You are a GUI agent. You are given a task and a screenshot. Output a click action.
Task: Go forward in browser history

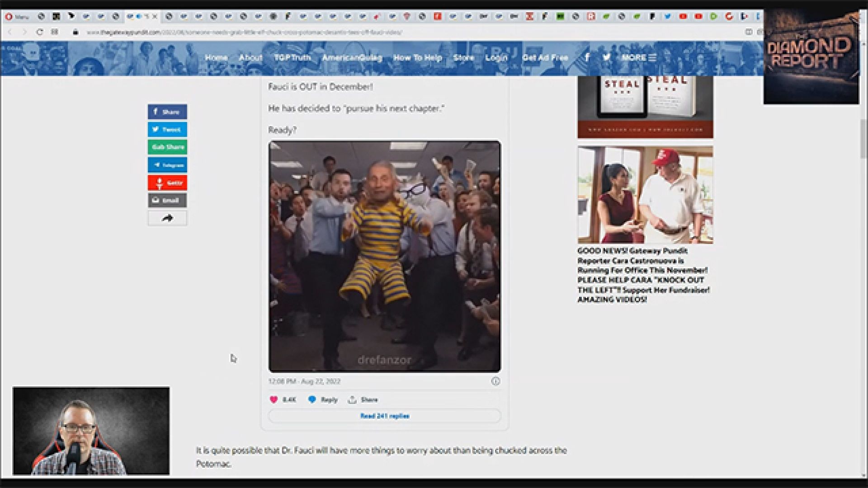pyautogui.click(x=24, y=32)
